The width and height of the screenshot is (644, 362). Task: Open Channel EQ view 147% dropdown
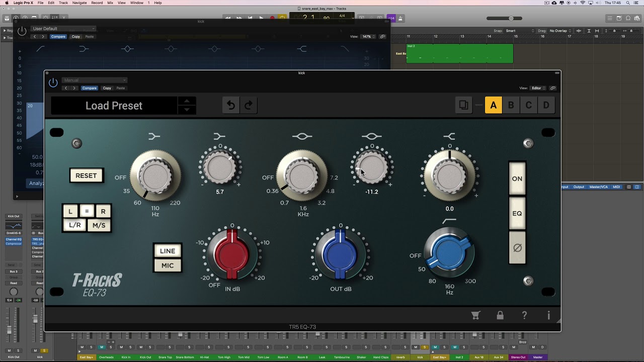click(x=368, y=37)
